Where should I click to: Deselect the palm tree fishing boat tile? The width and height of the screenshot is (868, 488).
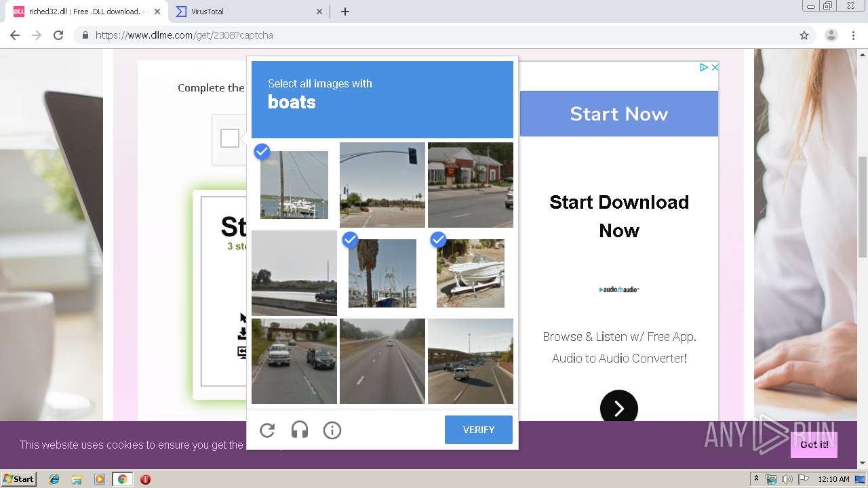[x=382, y=273]
